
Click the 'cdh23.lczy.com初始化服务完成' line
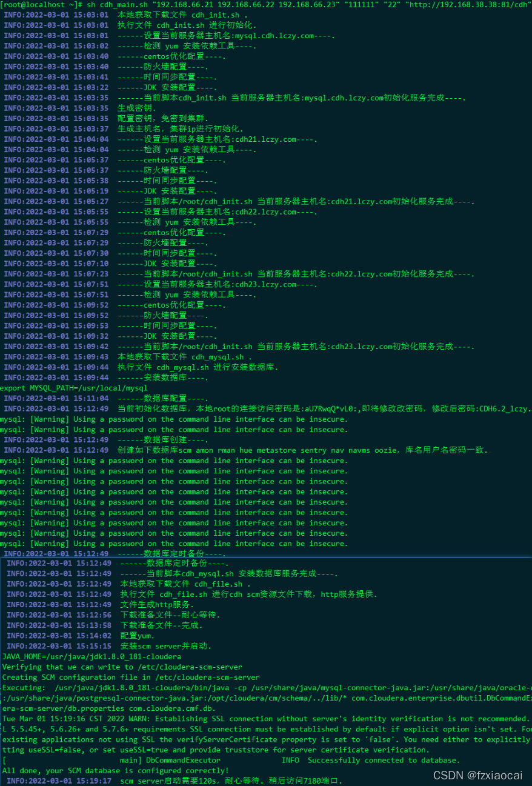tap(239, 346)
